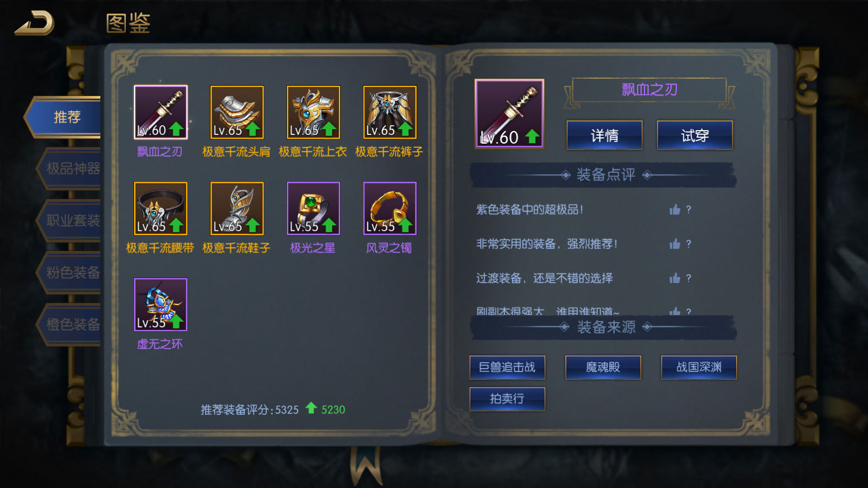The image size is (868, 488).
Task: Select 风灵之镯 bracelet icon
Action: point(390,209)
